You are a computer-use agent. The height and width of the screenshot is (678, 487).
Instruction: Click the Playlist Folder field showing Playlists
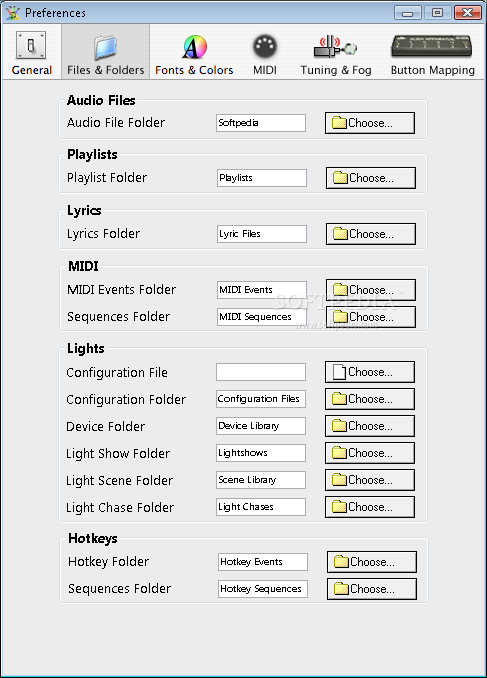(x=262, y=178)
